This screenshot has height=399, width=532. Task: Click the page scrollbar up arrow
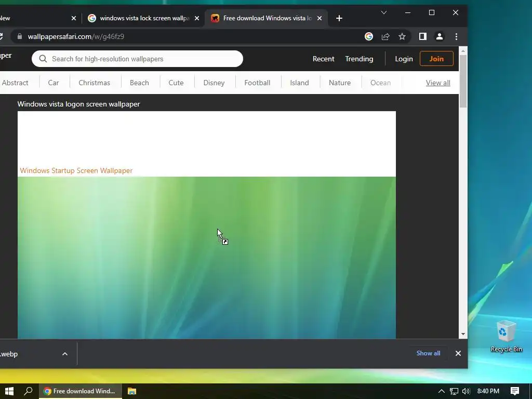coord(463,51)
